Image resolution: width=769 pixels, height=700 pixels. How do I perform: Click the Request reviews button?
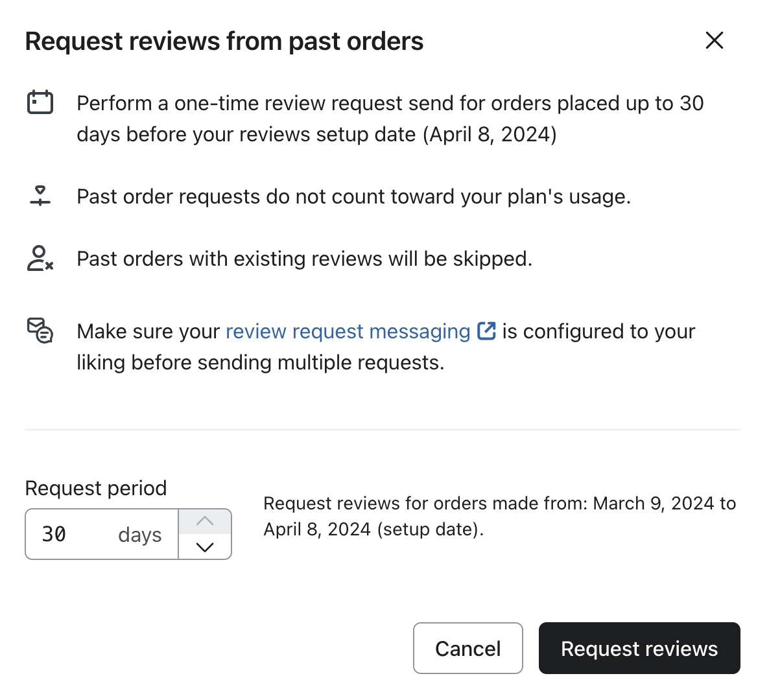pos(639,648)
